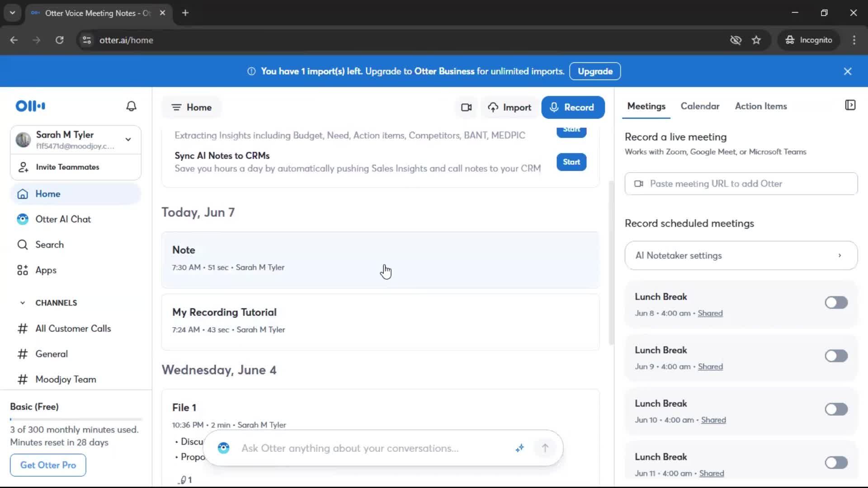Click the Apps grid icon in sidebar
The height and width of the screenshot is (488, 868).
click(23, 270)
